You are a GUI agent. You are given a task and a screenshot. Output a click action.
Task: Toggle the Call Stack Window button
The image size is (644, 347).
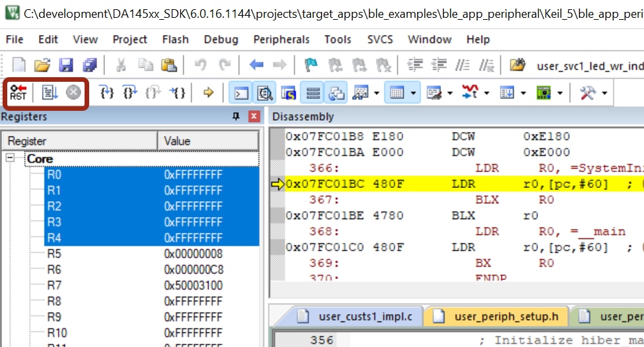336,93
